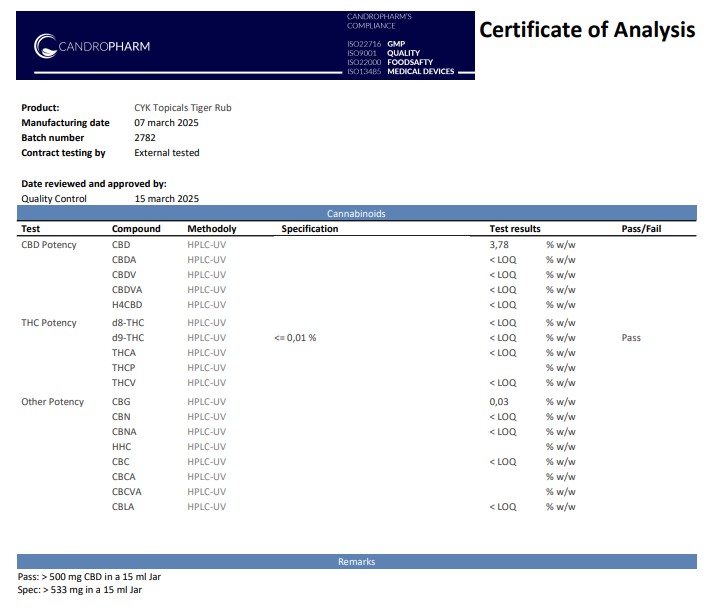This screenshot has height=608, width=717.
Task: Select remark Pass: > 500 mg CBD
Action: pyautogui.click(x=89, y=577)
